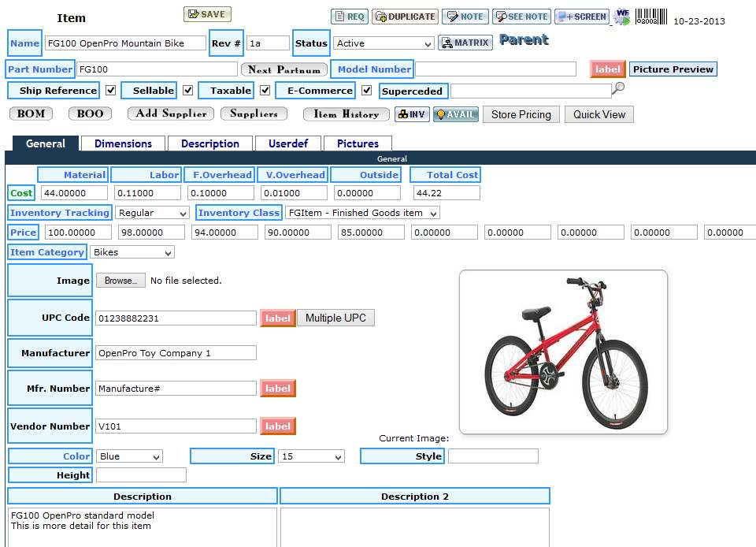Open the Status dropdown
The height and width of the screenshot is (547, 756).
384,44
